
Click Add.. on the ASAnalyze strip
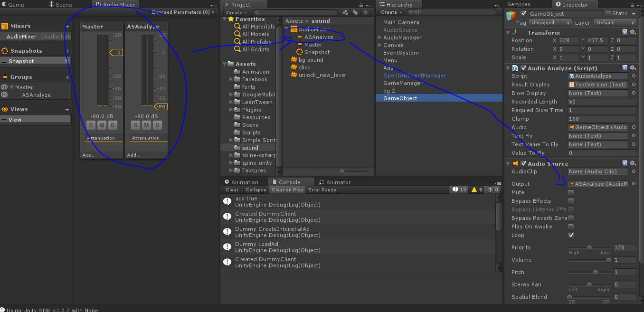[133, 155]
